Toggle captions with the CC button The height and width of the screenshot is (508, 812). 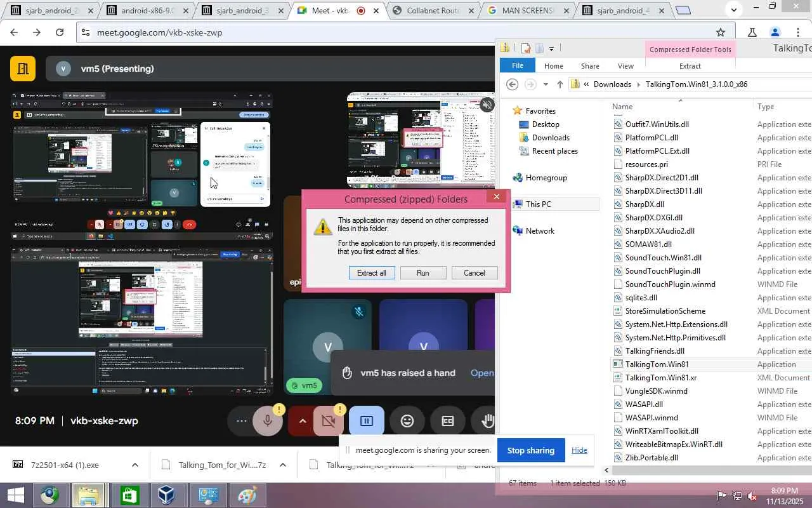point(448,421)
